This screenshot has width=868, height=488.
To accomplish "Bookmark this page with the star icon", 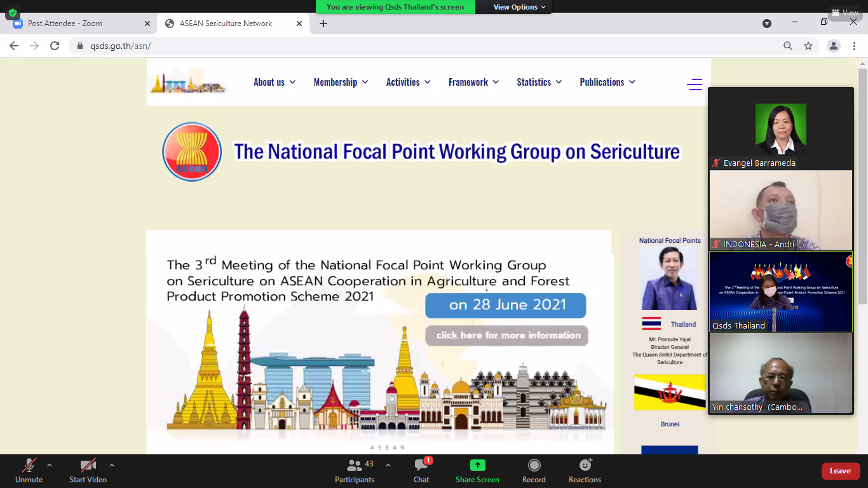I will pos(808,46).
